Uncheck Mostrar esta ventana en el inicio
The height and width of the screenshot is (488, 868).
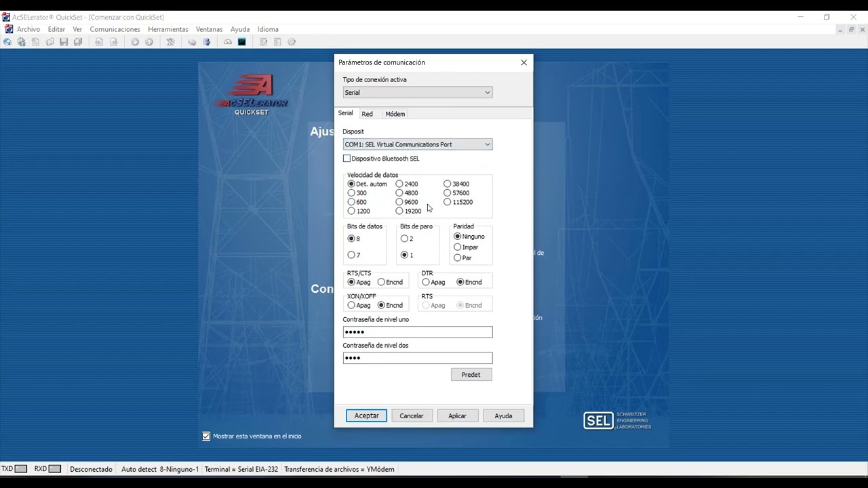click(x=206, y=436)
